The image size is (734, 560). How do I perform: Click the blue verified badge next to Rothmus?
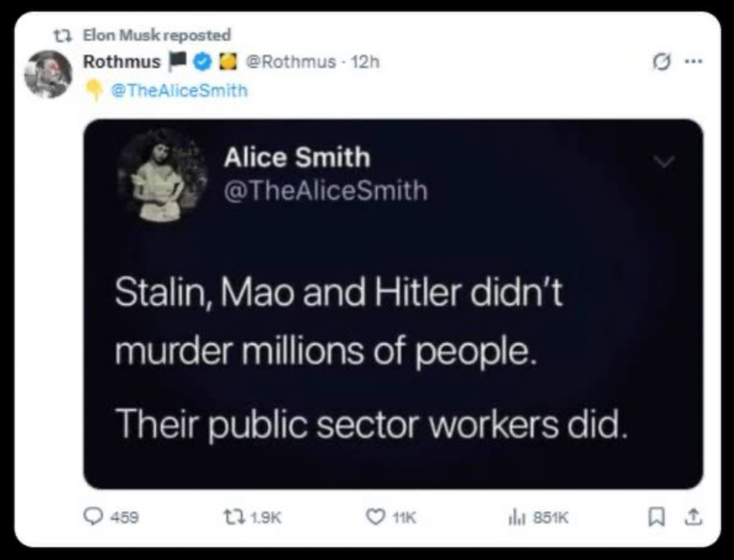click(x=203, y=62)
